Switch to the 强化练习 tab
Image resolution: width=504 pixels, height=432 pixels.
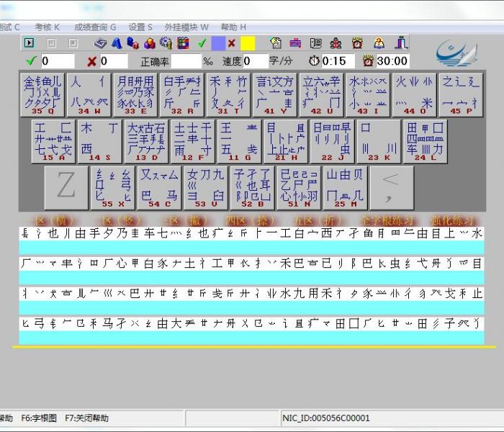click(x=453, y=221)
